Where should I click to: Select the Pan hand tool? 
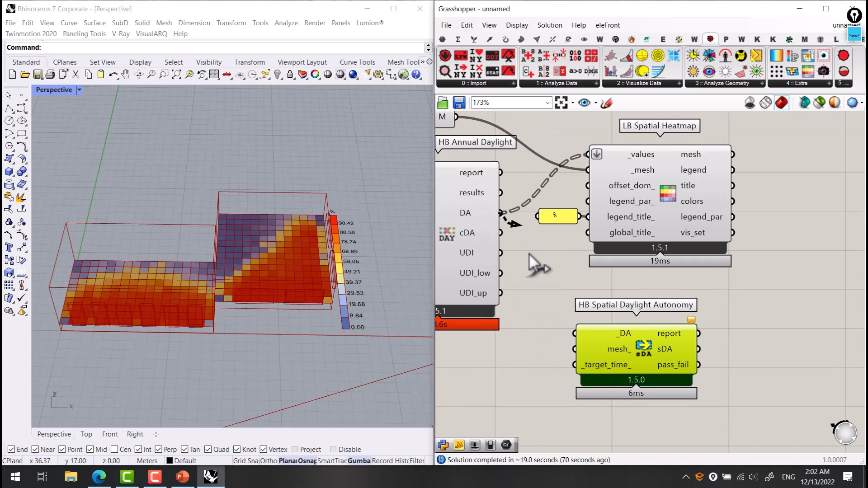click(126, 75)
